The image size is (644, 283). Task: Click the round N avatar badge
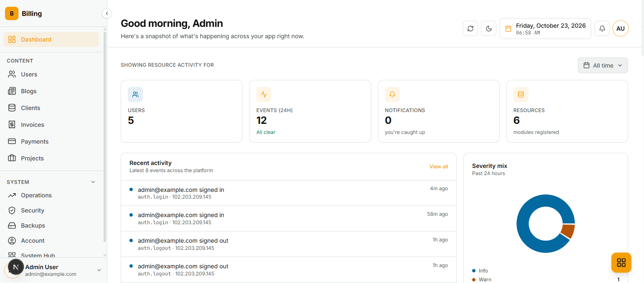point(16,267)
